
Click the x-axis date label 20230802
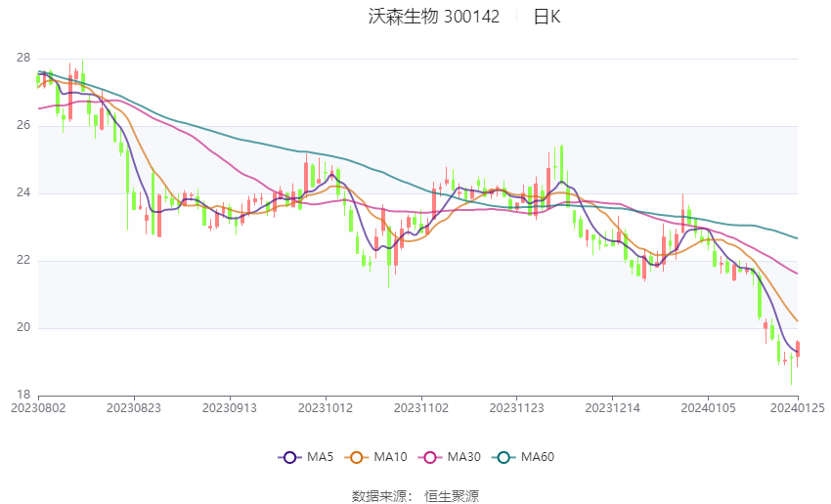38,408
